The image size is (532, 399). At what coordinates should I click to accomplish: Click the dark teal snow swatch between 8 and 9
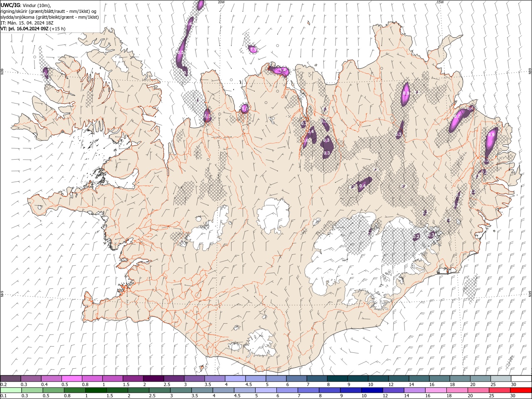(337, 379)
